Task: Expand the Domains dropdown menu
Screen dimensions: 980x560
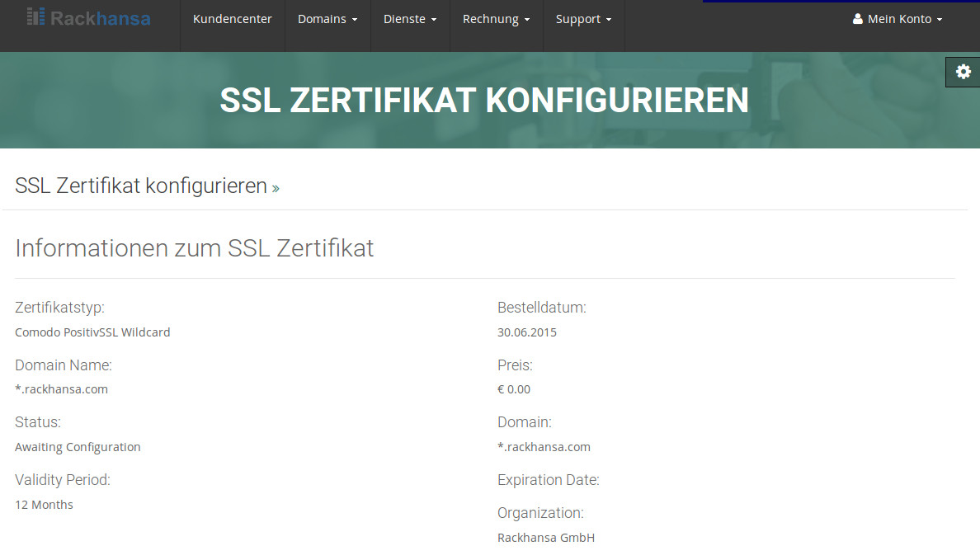Action: pos(327,19)
